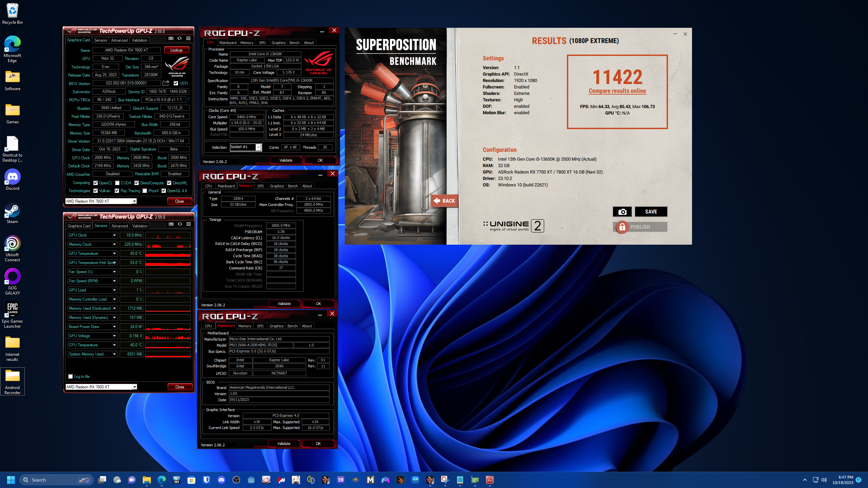Click the refresh icon in upper GPU-Z window

pos(180,39)
